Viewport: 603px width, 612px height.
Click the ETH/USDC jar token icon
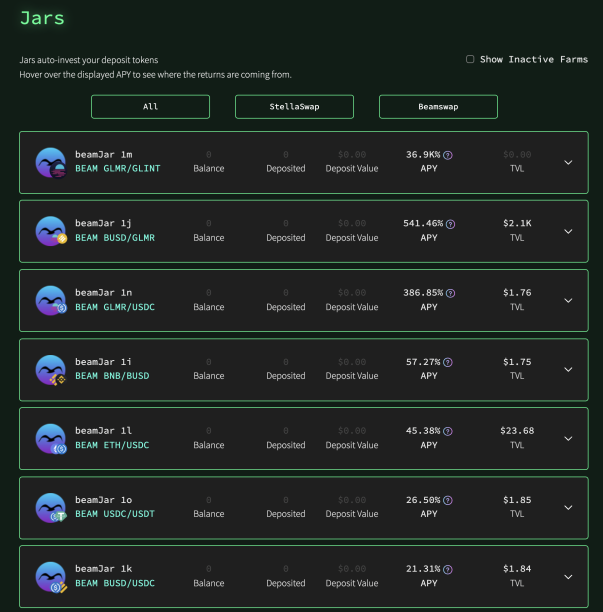tap(51, 439)
